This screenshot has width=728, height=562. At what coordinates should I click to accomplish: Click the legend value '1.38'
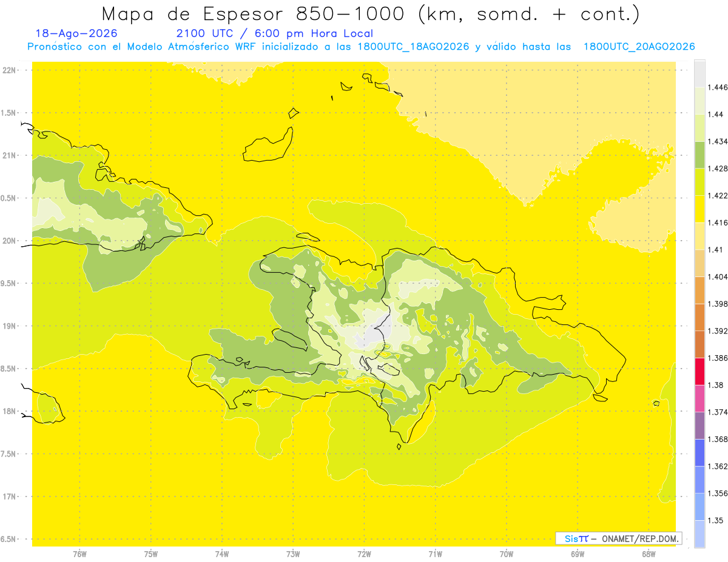pos(715,385)
